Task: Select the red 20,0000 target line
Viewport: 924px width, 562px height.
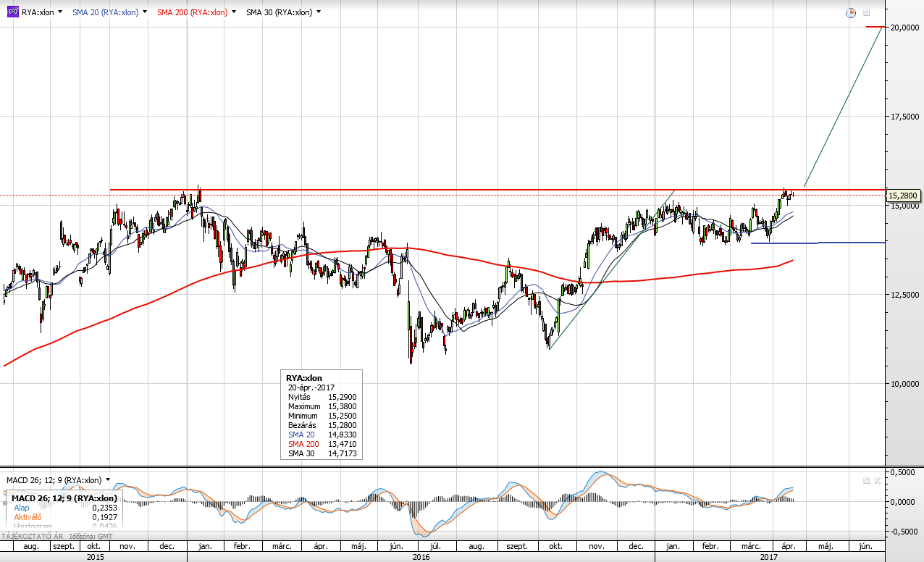Action: 875,27
